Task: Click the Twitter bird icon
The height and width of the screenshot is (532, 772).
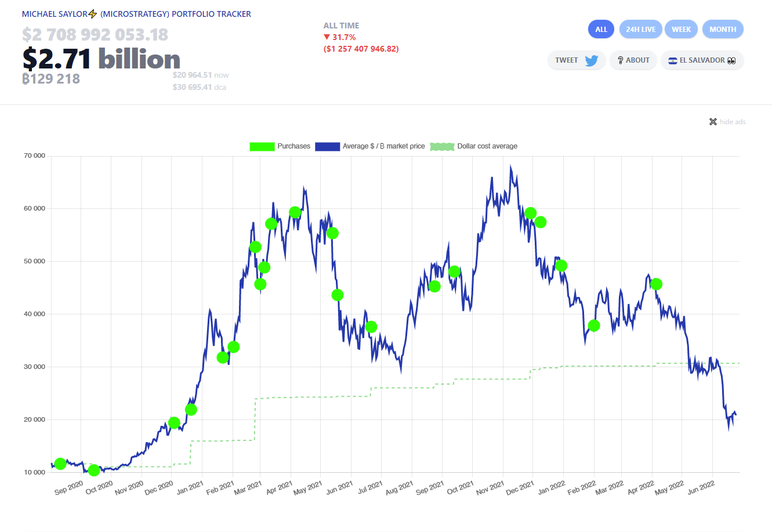Action: (x=592, y=60)
